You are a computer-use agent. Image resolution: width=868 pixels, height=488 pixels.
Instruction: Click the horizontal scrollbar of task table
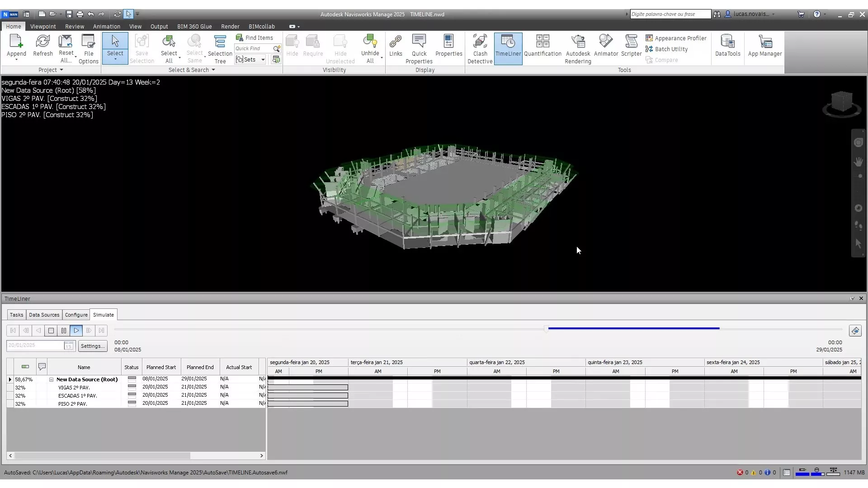(x=102, y=456)
